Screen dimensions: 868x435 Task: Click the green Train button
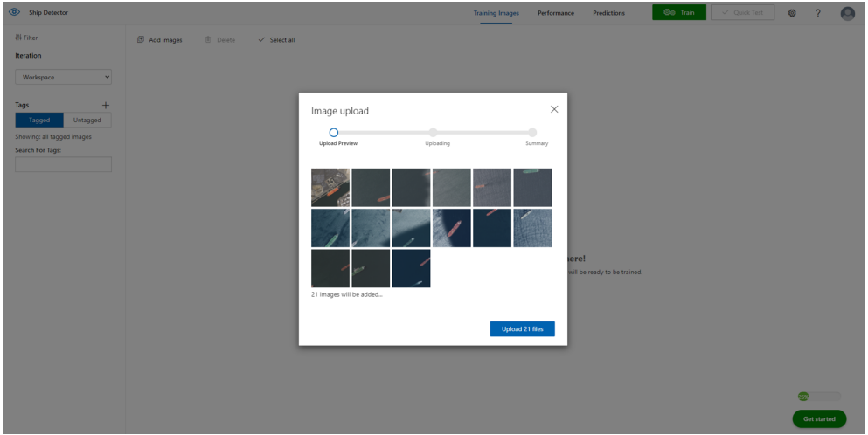click(679, 13)
